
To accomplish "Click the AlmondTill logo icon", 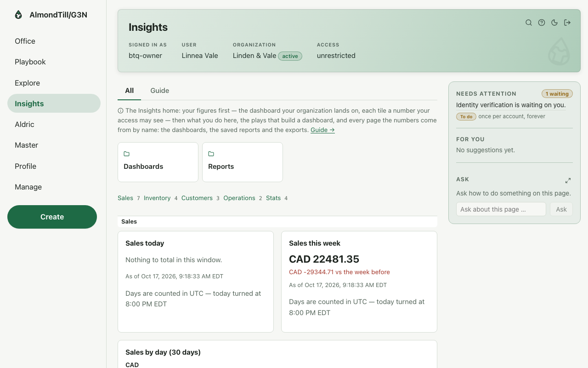I will click(18, 15).
